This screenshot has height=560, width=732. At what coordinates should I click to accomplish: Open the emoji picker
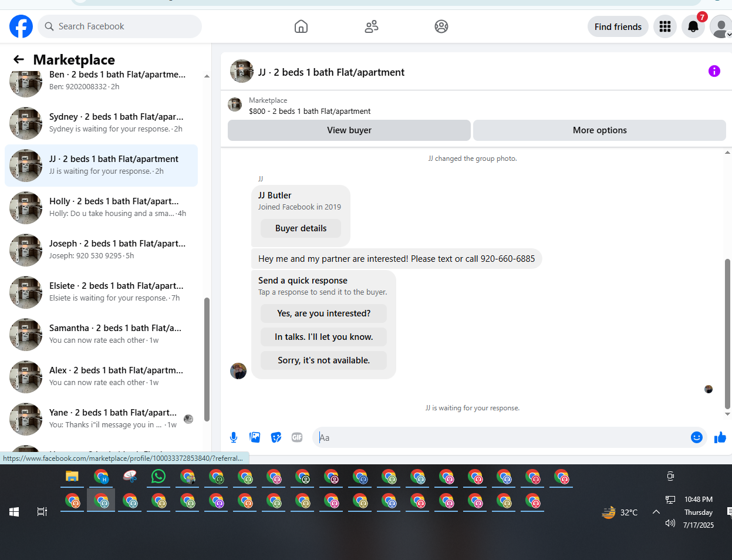pos(697,437)
